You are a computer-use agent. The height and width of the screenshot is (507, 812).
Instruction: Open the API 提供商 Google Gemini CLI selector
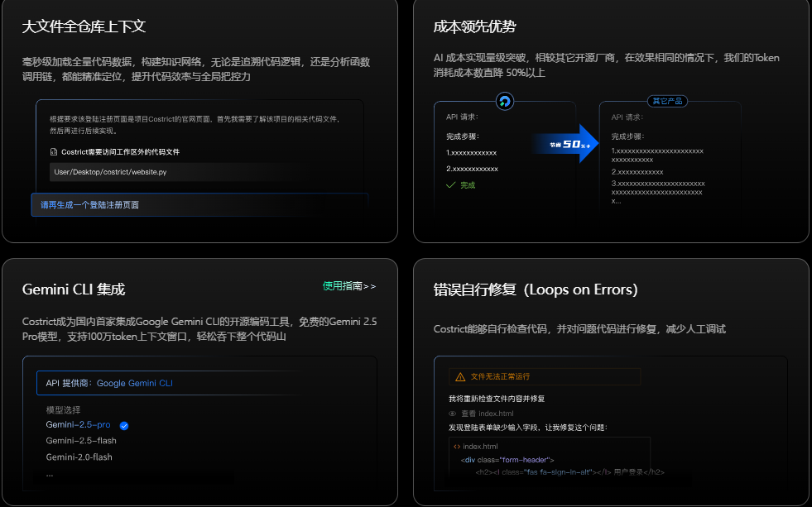171,383
